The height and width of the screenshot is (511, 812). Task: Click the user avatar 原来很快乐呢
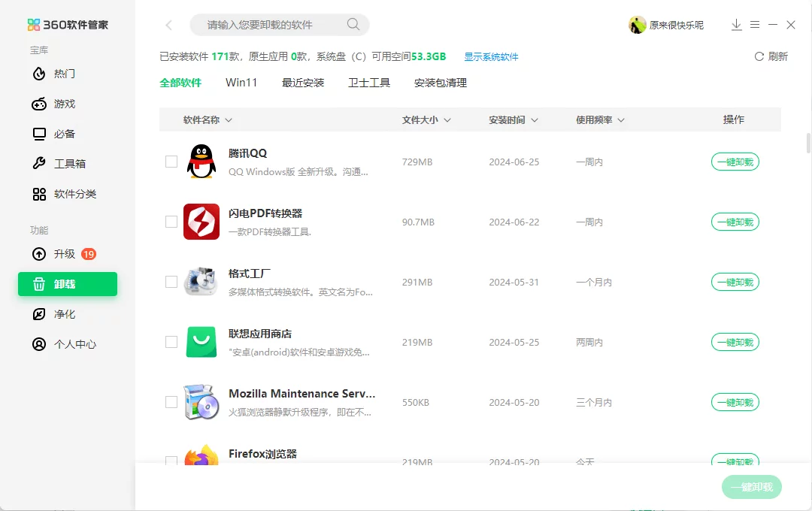click(x=637, y=25)
